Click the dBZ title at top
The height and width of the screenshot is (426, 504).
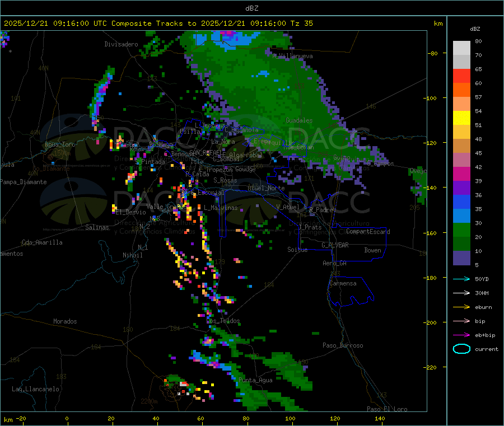point(251,8)
